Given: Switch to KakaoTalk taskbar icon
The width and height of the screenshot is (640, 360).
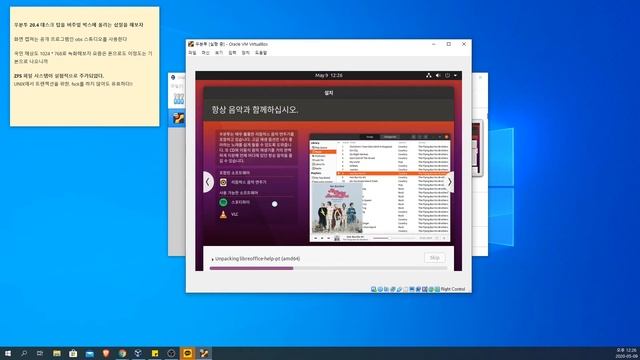Looking at the screenshot, I should pyautogui.click(x=187, y=353).
